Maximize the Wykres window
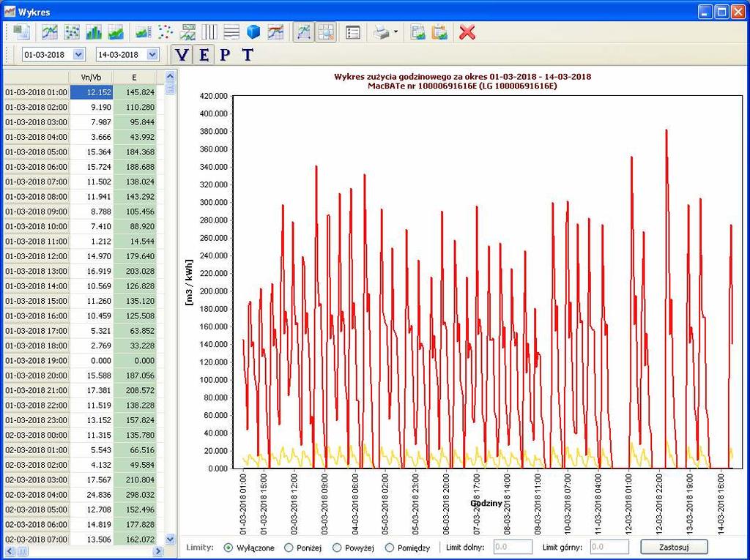This screenshot has width=750, height=560. (x=721, y=12)
